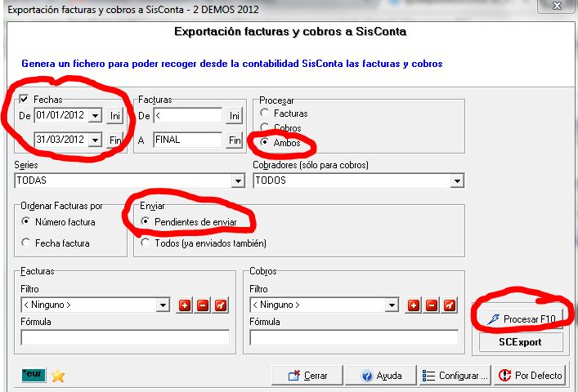
Task: Select Pendientes de enviar option
Action: pyautogui.click(x=145, y=221)
